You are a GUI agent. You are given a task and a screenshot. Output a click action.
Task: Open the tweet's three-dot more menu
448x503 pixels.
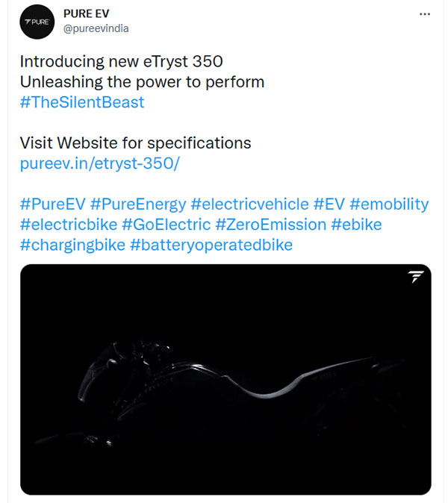click(425, 14)
